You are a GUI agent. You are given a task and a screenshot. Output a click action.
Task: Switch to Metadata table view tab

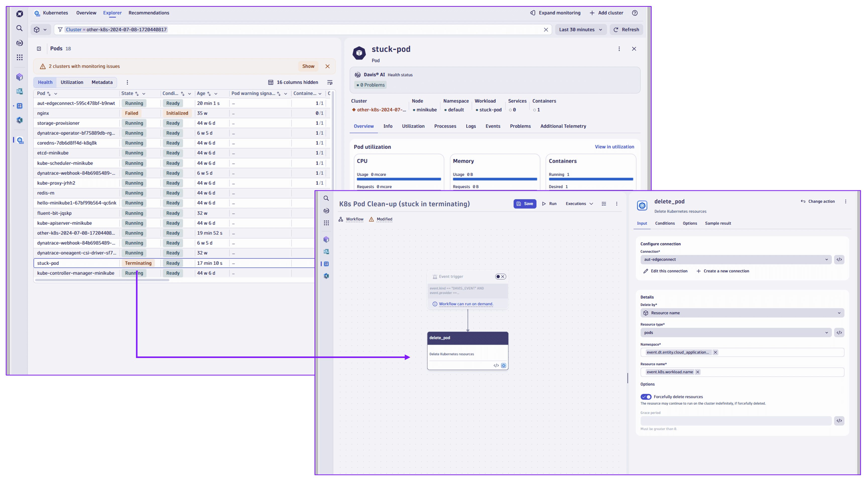[102, 82]
